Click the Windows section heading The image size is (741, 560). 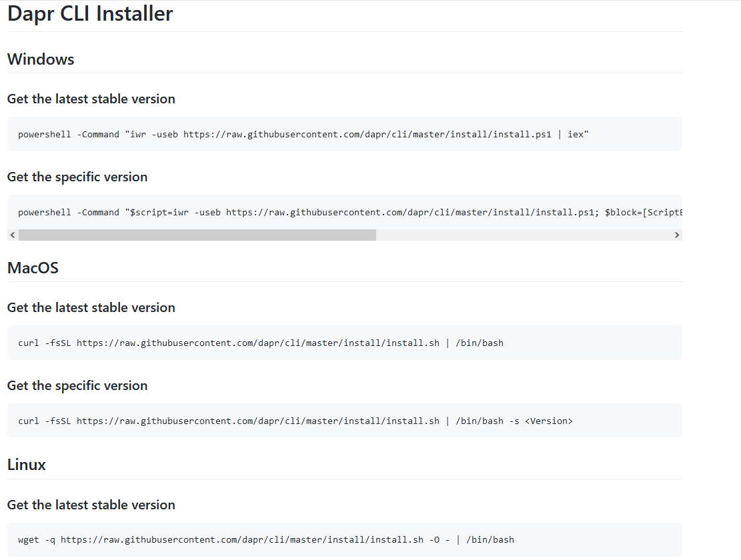click(41, 59)
